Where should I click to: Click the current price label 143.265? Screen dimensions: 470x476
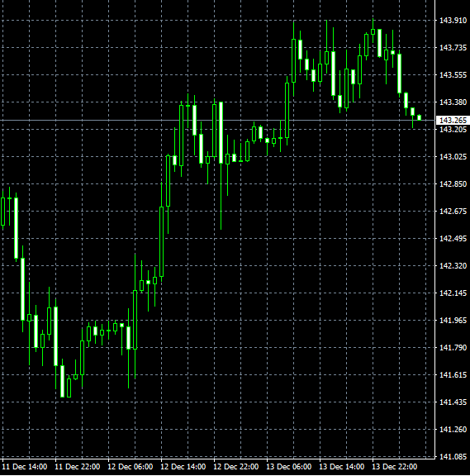tap(453, 120)
